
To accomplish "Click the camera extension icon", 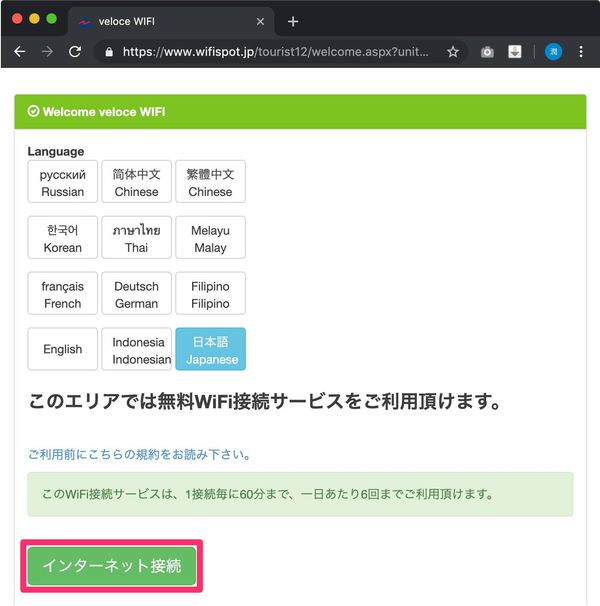I will (x=487, y=52).
